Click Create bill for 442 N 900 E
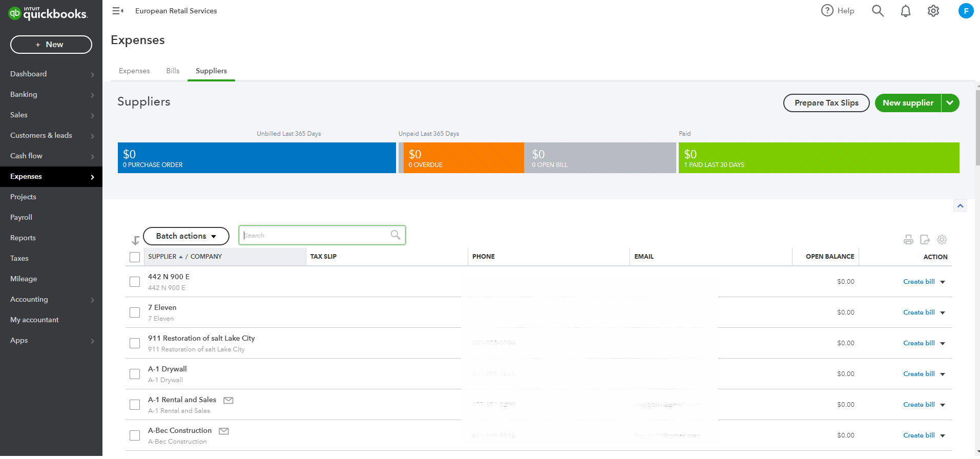This screenshot has width=980, height=459. (x=919, y=282)
